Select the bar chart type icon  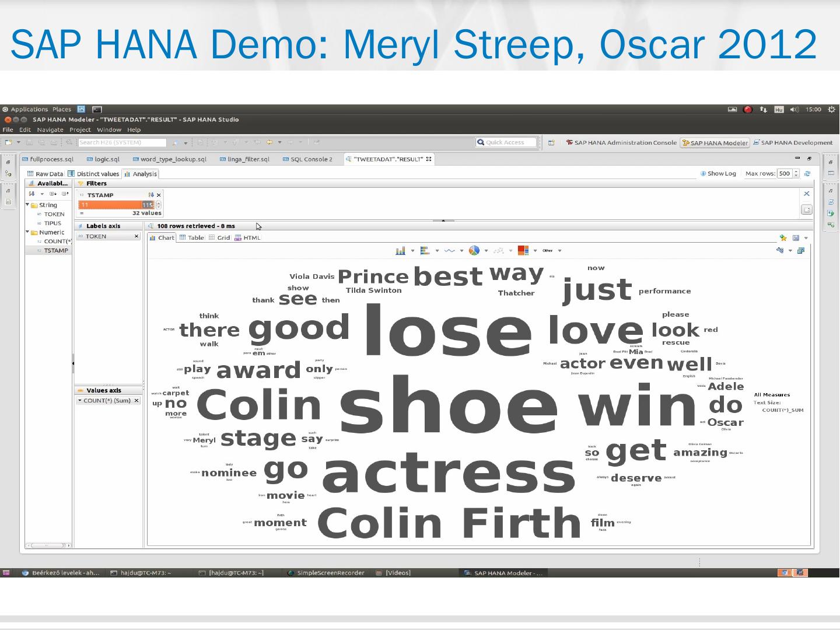[x=400, y=251]
